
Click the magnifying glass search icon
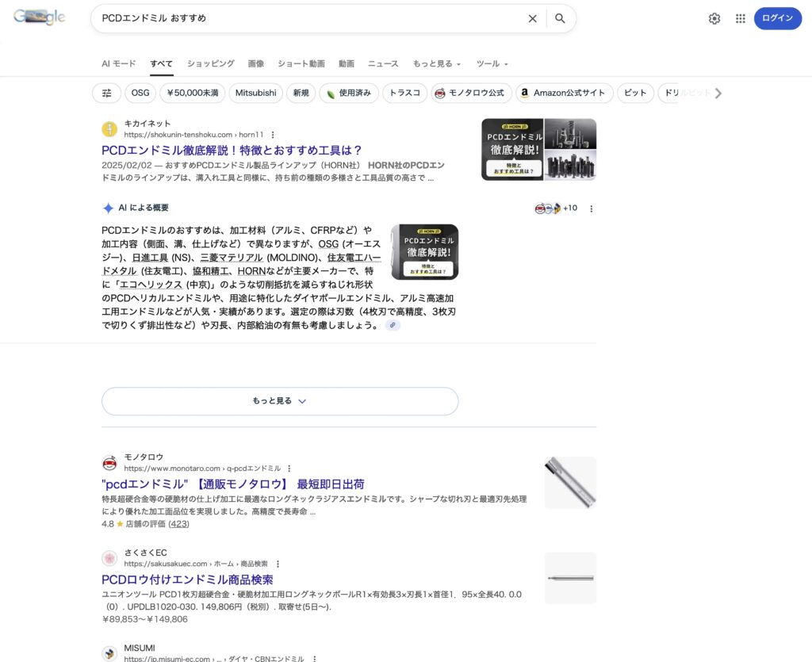click(560, 18)
